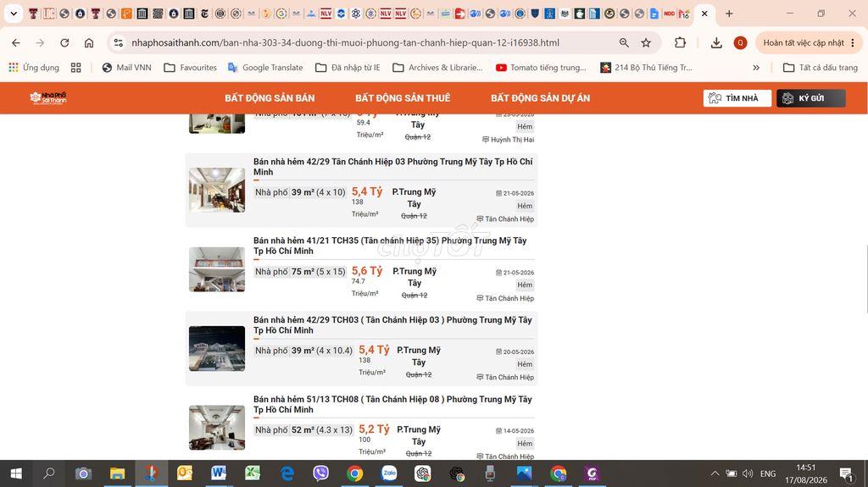Switch the ENG input language
Image resolution: width=868 pixels, height=487 pixels.
[x=768, y=473]
